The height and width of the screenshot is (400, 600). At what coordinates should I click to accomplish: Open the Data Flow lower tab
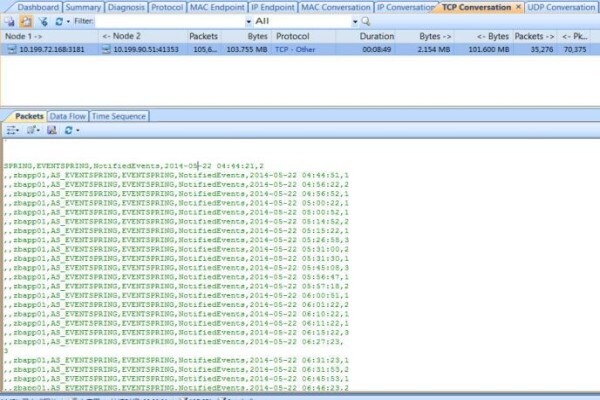coord(67,116)
